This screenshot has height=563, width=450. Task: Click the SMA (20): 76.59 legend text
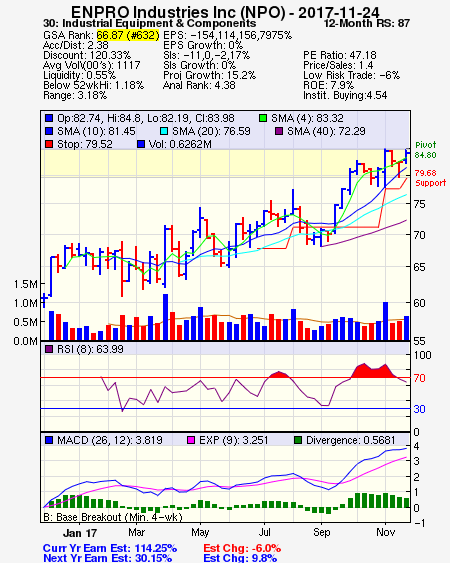[x=211, y=131]
